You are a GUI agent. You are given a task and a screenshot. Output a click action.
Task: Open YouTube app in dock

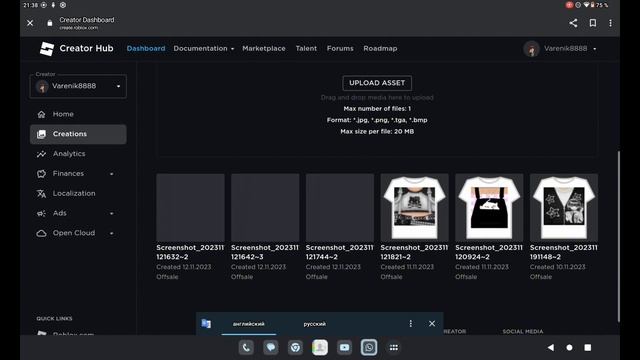tap(344, 347)
